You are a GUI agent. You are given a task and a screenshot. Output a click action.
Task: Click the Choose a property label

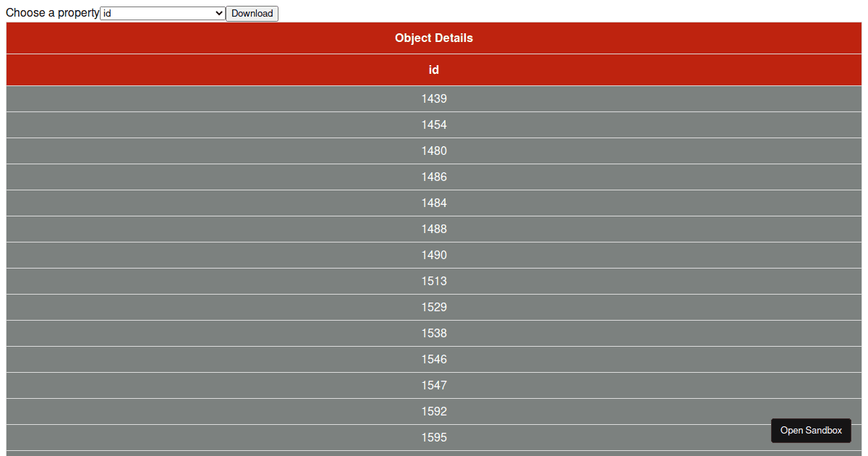point(49,13)
